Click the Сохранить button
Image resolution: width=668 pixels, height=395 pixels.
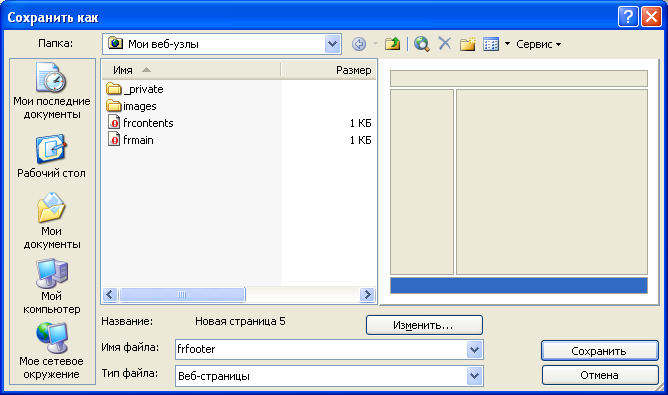600,351
